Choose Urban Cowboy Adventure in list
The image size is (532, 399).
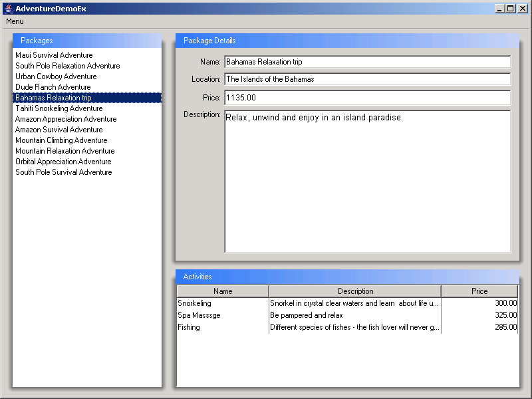click(x=87, y=76)
